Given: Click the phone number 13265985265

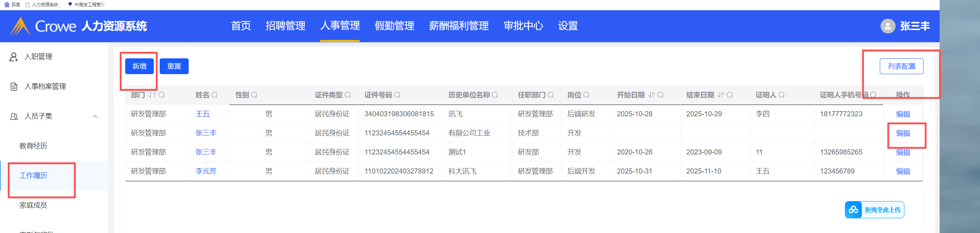Looking at the screenshot, I should tap(841, 152).
